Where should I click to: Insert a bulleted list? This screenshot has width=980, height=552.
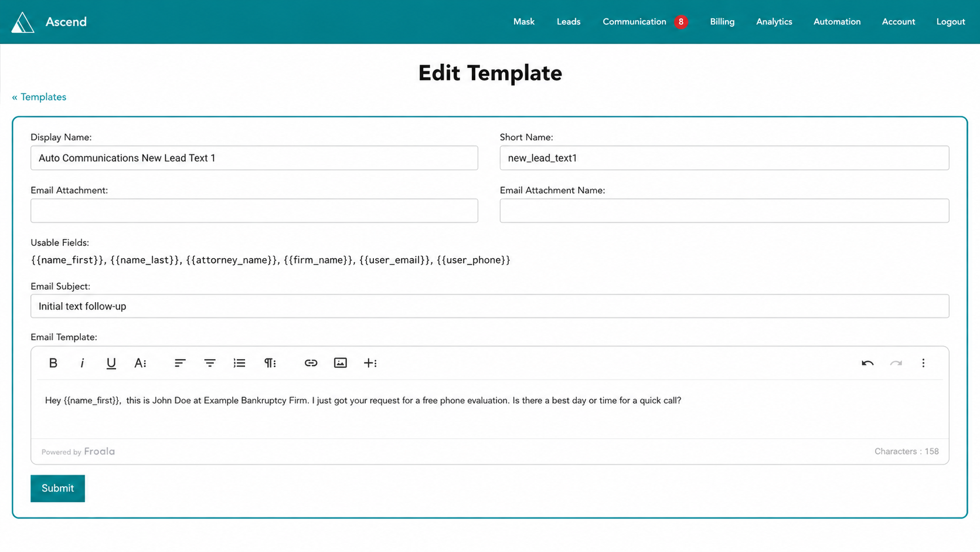click(239, 363)
